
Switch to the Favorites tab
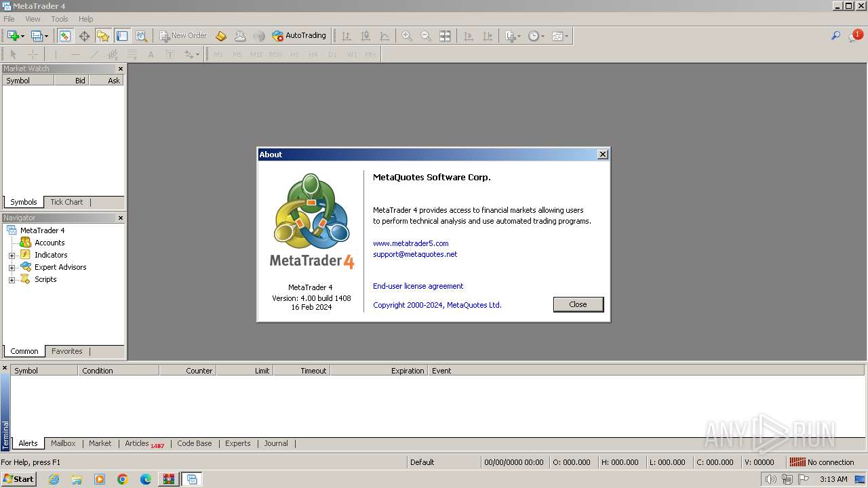pos(67,351)
